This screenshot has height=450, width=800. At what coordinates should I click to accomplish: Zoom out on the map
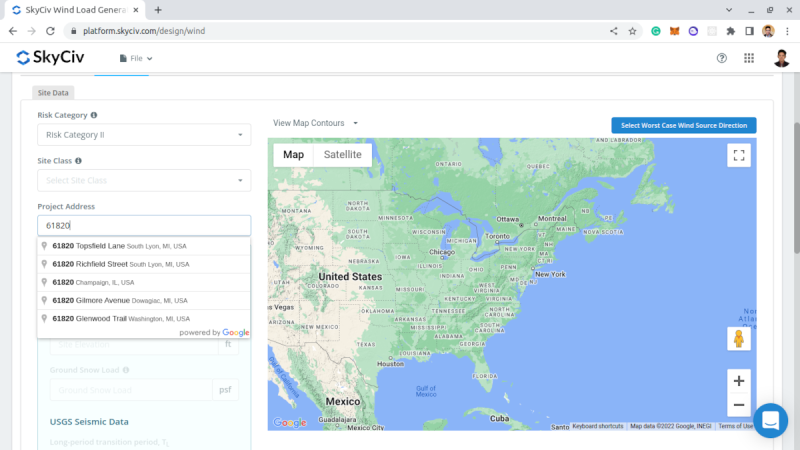(x=739, y=405)
